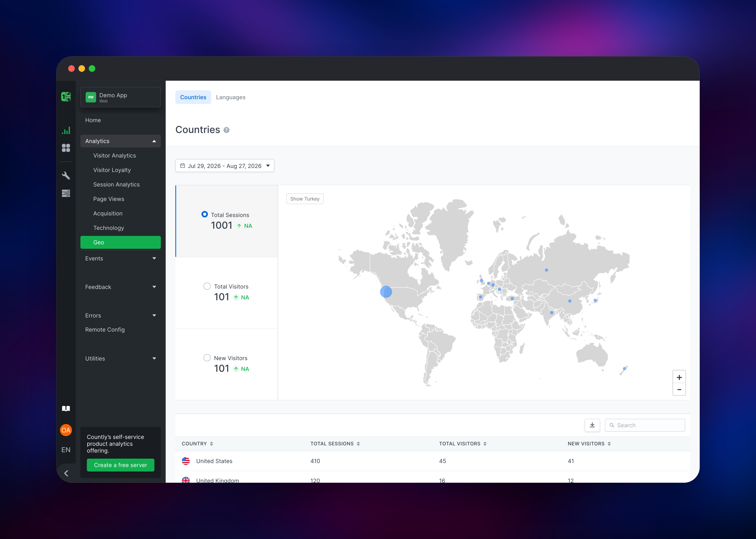Open Page Views in sidebar

coord(109,199)
